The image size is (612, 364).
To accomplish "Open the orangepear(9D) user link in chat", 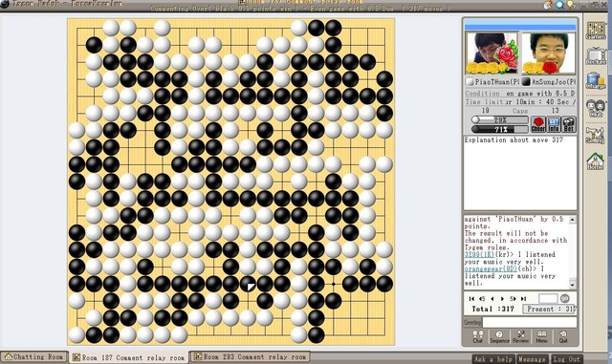I will pos(491,268).
